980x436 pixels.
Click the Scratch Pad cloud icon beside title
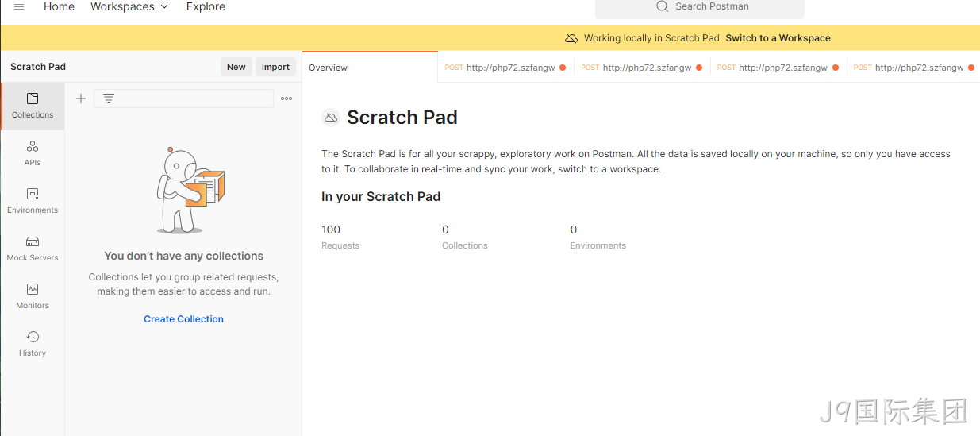pos(330,118)
